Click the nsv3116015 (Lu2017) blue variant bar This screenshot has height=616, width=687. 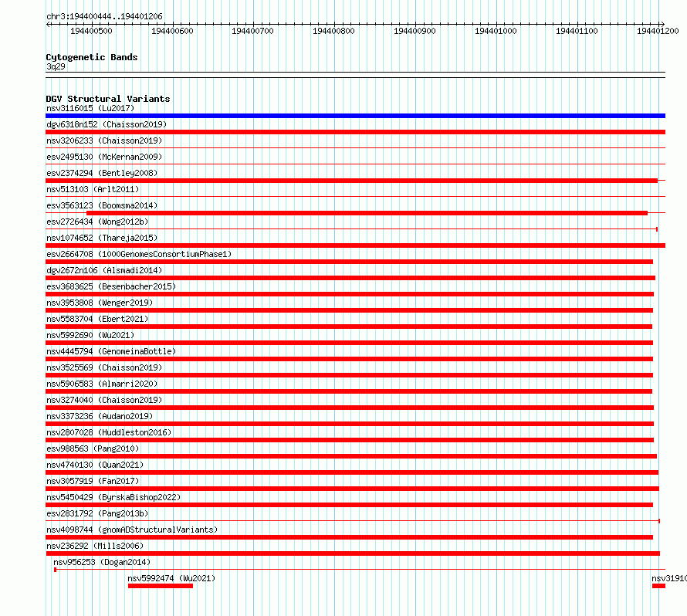coord(355,116)
